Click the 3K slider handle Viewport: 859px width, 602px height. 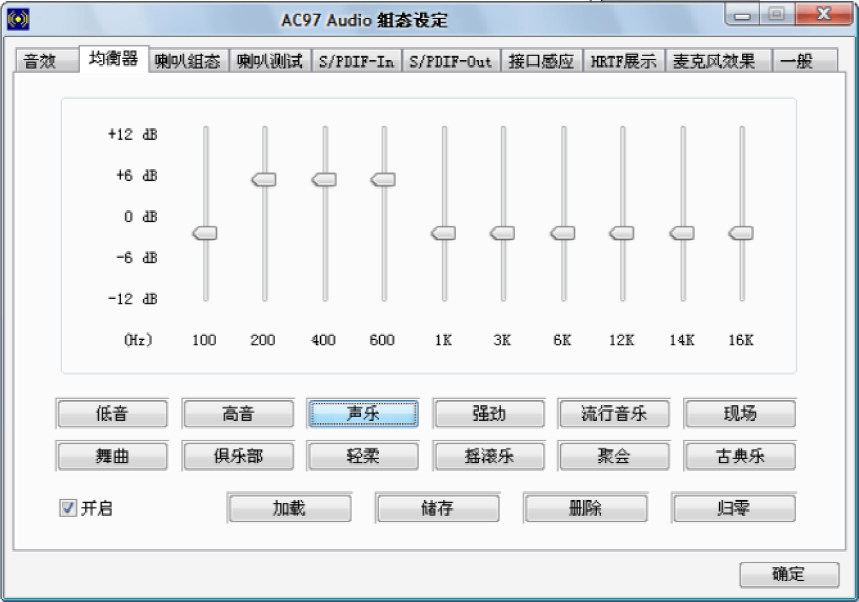(502, 233)
